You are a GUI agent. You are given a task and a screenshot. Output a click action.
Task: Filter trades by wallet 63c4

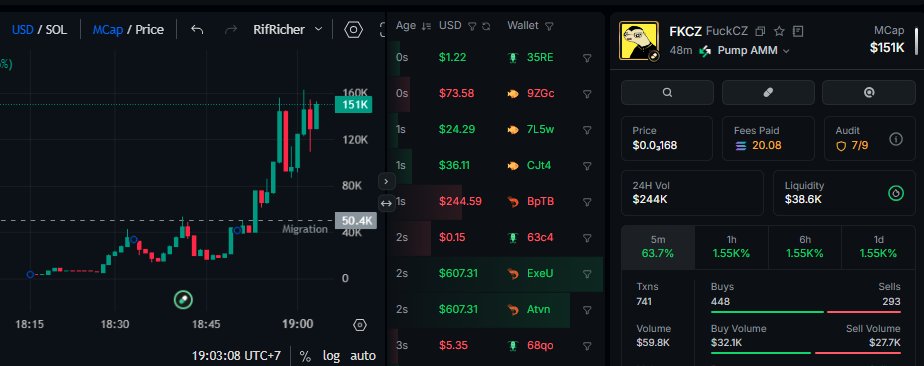587,238
